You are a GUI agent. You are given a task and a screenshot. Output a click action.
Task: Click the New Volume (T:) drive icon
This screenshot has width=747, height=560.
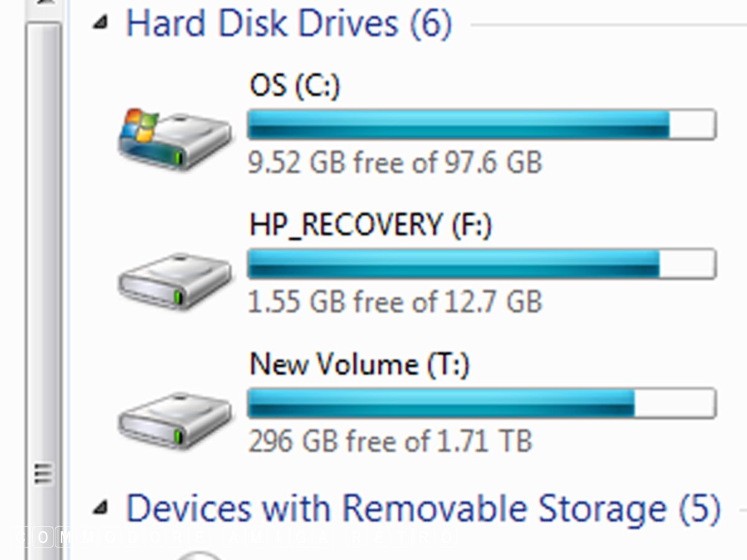pos(175,420)
